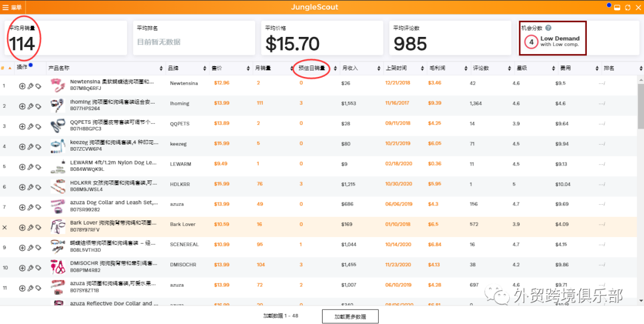Sort by 产品名称 column arrows

[x=161, y=68]
